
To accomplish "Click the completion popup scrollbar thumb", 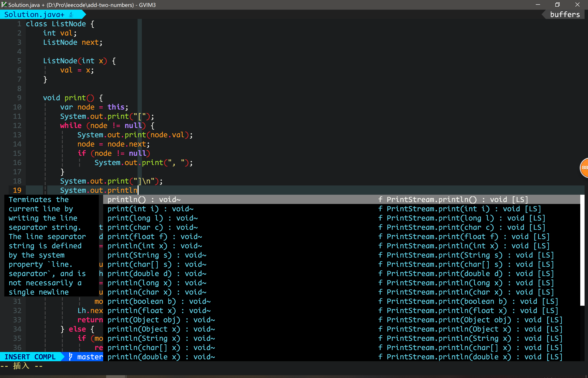I will pyautogui.click(x=582, y=250).
